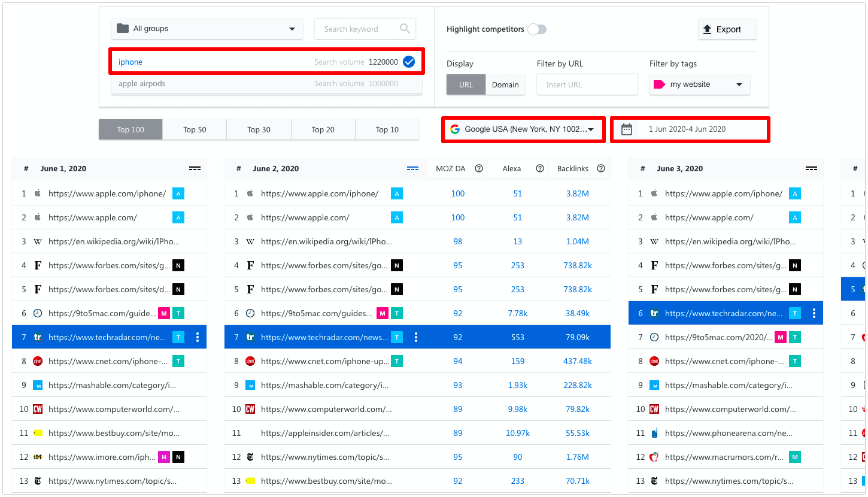The width and height of the screenshot is (868, 497).
Task: Click the Insert URL filter field
Action: tap(587, 84)
